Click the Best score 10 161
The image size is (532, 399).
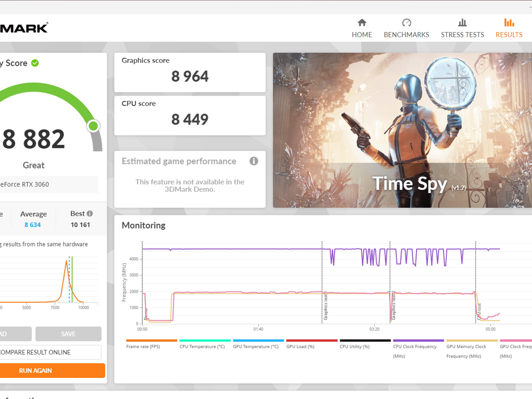[x=80, y=225]
